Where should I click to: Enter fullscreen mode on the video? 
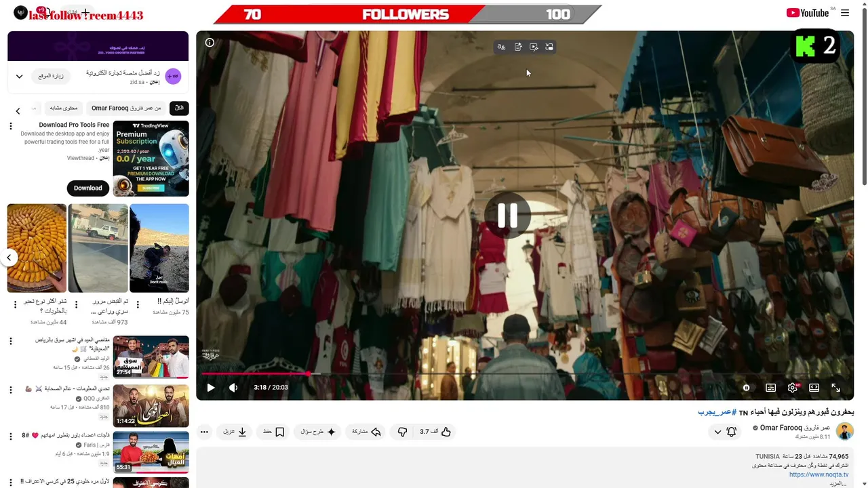[x=836, y=388]
